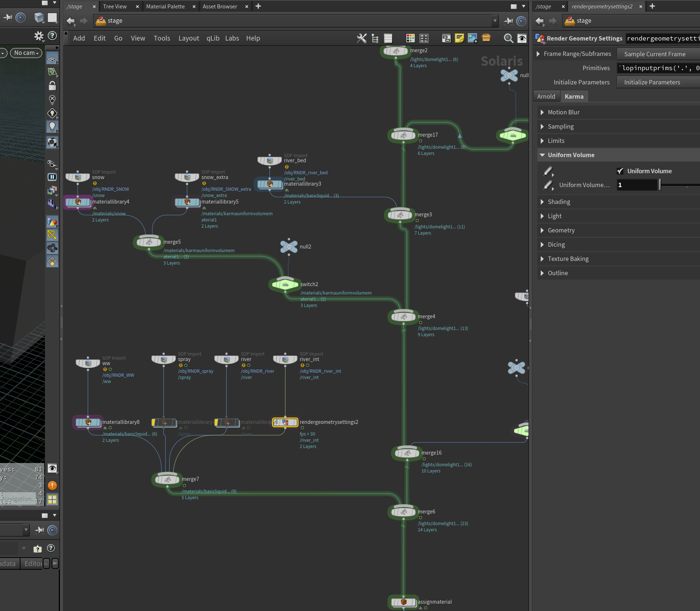Click the find node magnifier icon
Screen dimensions: 700x611
508,38
